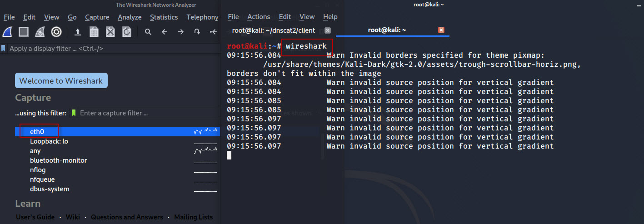The width and height of the screenshot is (644, 224).
Task: Go to a specific packet icon
Action: point(197,32)
